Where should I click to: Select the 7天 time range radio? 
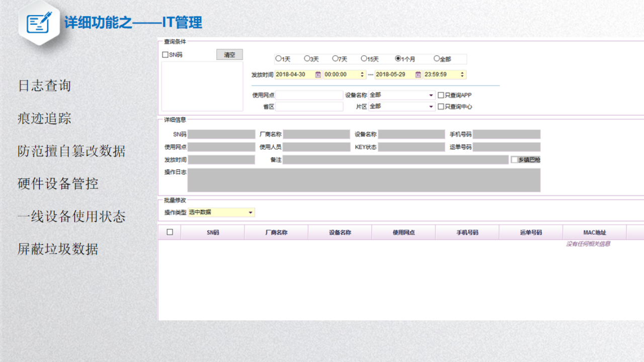click(x=335, y=59)
